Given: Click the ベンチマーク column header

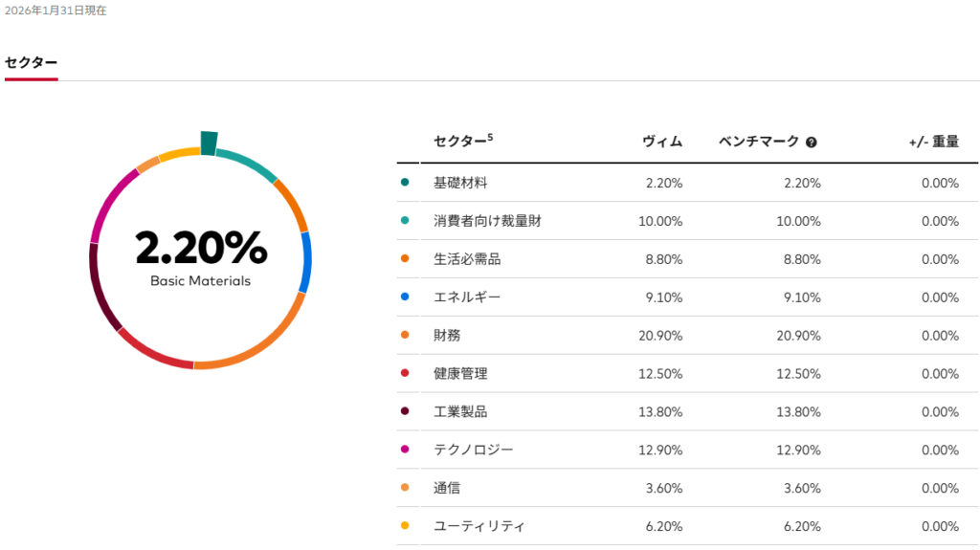Looking at the screenshot, I should 758,142.
